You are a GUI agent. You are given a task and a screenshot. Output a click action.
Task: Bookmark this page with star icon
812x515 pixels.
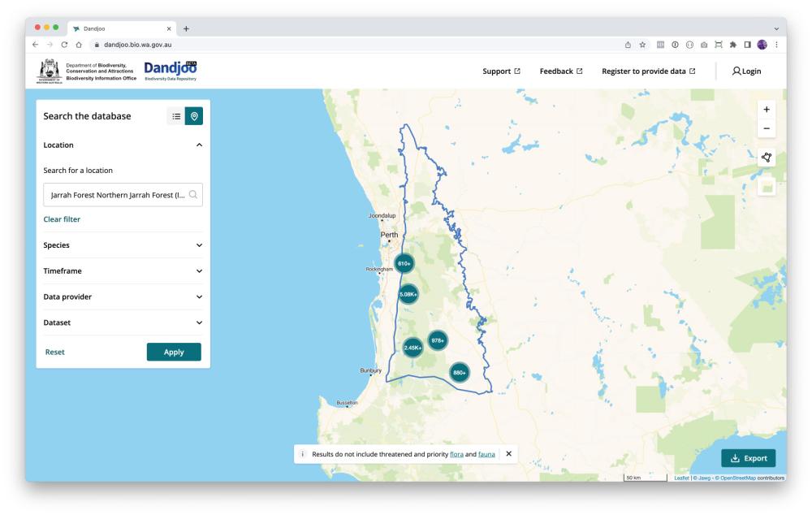(642, 45)
